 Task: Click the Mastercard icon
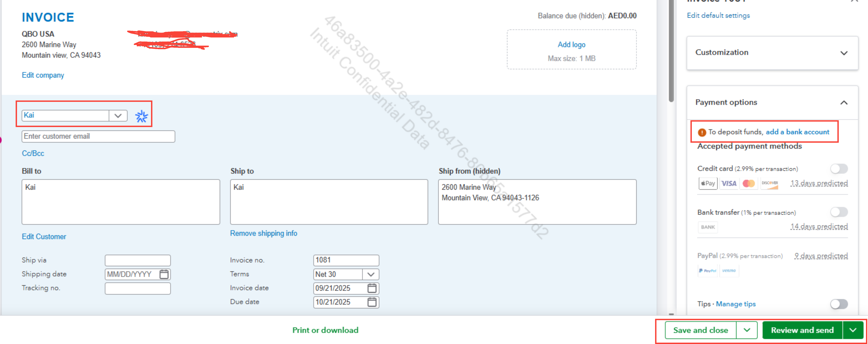[x=749, y=183]
